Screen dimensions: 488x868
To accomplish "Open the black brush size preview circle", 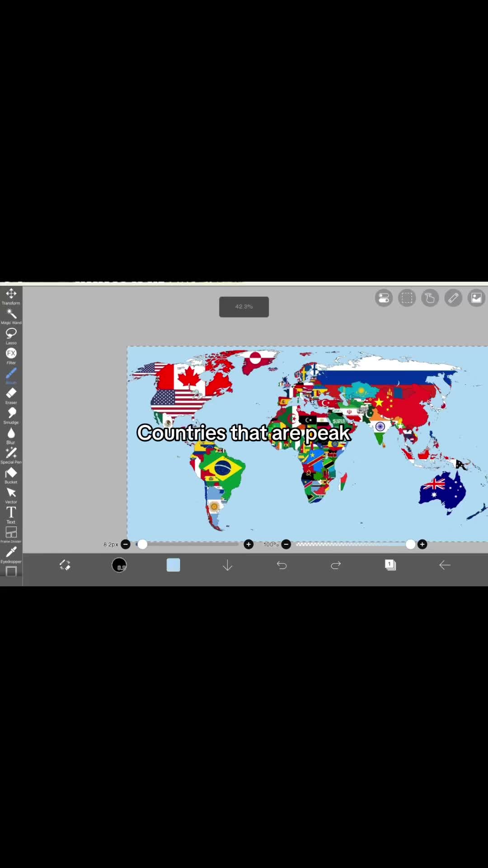I will click(x=119, y=565).
